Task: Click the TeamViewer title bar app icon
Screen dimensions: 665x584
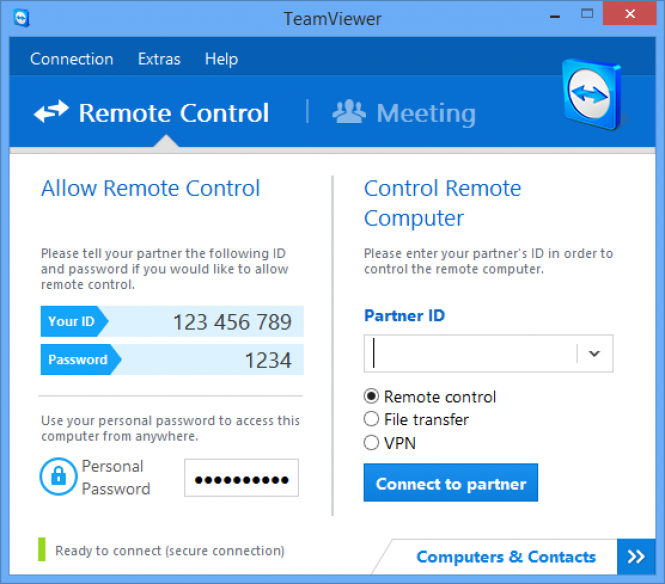Action: (x=21, y=18)
